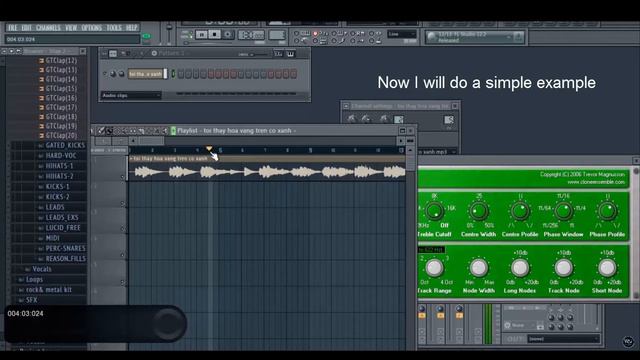Click the Treble Cutoff knob
640x360 pixels.
pos(434,211)
